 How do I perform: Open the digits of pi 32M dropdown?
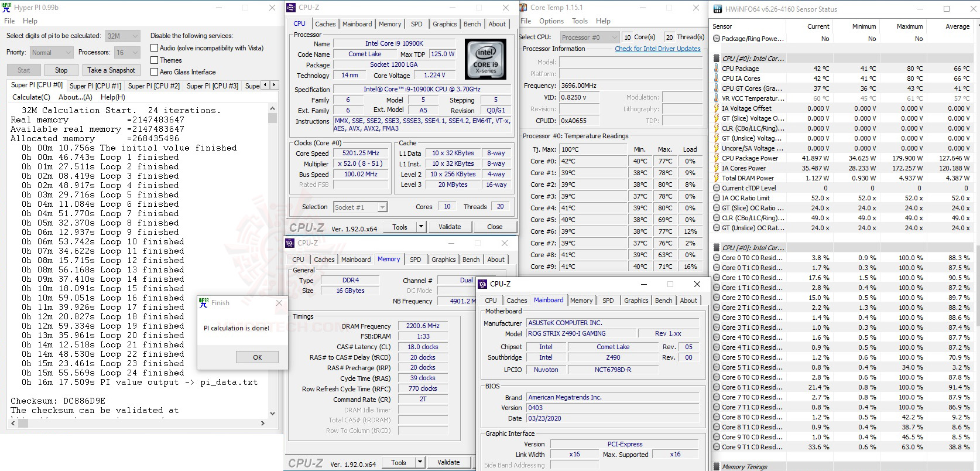[x=122, y=36]
